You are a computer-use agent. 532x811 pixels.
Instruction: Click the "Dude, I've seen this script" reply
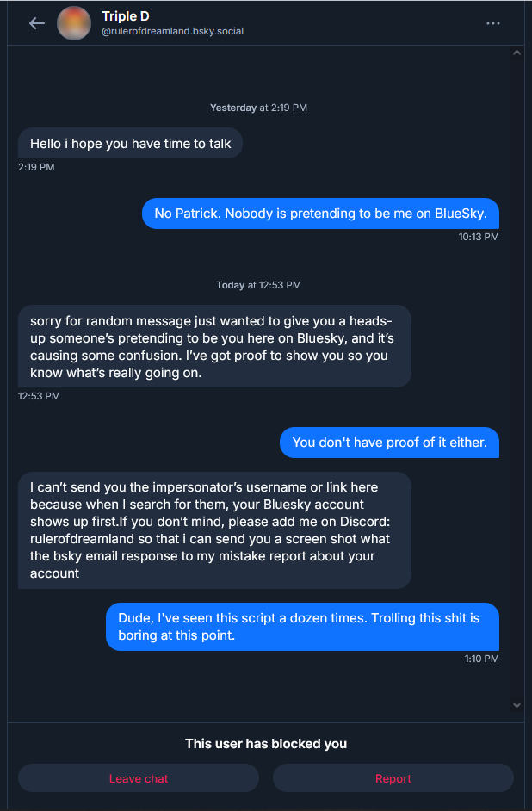coord(302,627)
